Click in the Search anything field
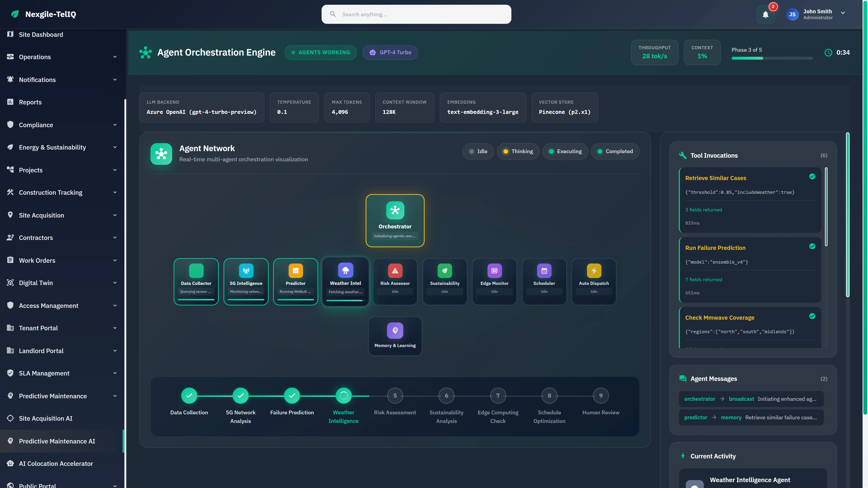 pos(416,14)
